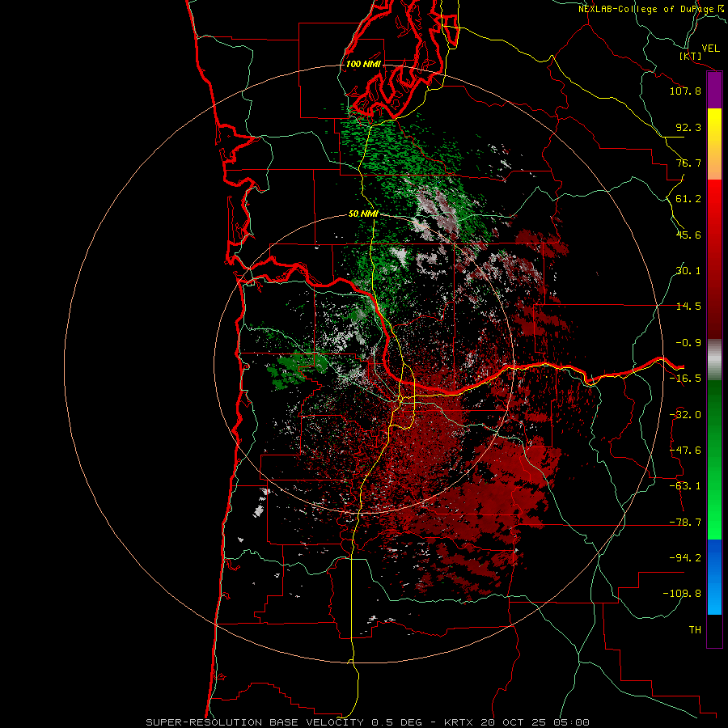This screenshot has height=728, width=728.
Task: Click the 14.5 velocity scale value
Action: (688, 307)
